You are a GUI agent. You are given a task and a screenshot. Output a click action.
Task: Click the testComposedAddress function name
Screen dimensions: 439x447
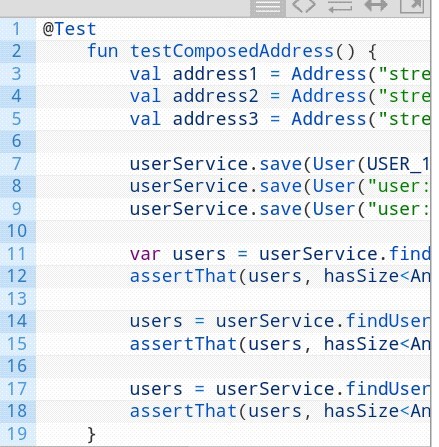(232, 52)
